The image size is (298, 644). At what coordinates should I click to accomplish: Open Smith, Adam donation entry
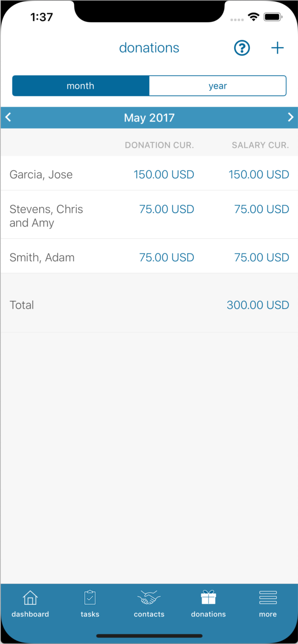click(42, 257)
